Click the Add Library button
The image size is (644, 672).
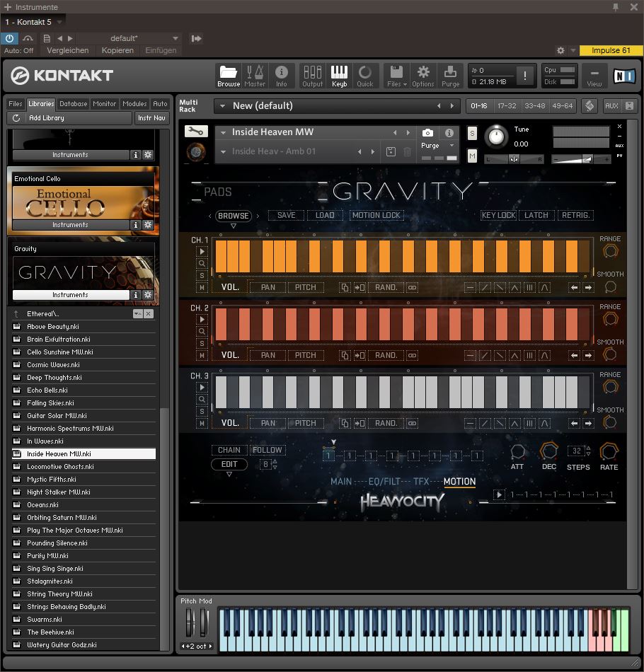pos(69,118)
